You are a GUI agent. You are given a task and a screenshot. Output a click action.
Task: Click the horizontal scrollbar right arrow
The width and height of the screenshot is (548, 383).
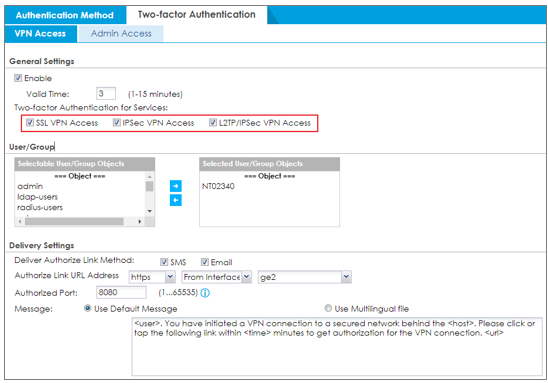(x=139, y=222)
